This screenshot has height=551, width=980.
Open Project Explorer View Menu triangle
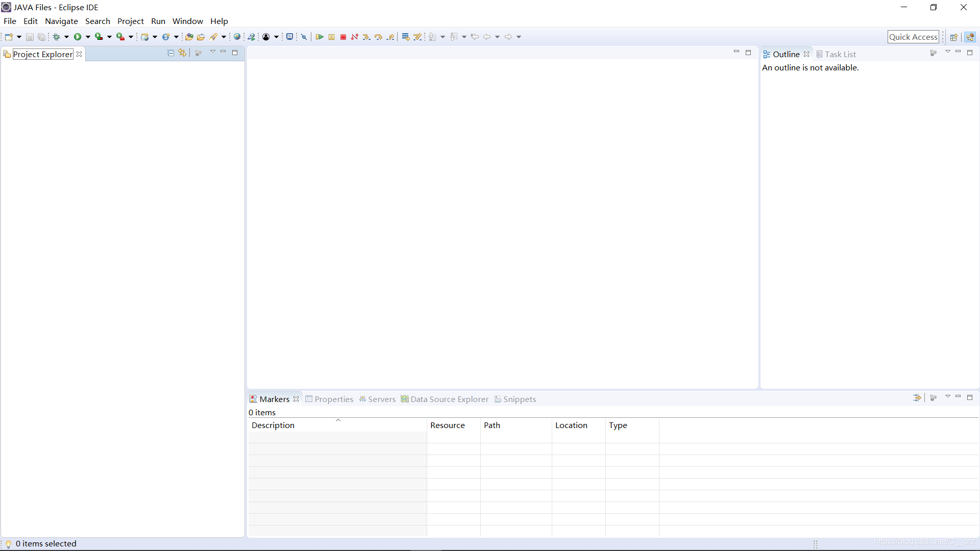(213, 52)
